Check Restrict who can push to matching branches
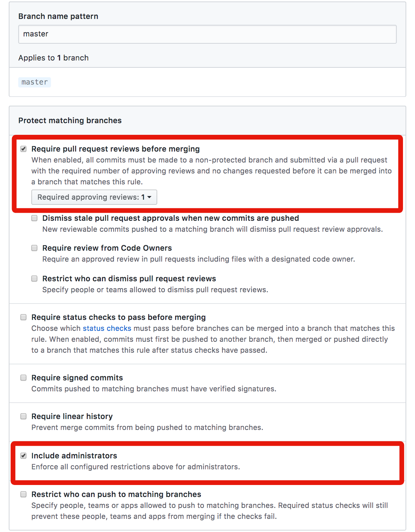415x532 pixels. click(24, 494)
